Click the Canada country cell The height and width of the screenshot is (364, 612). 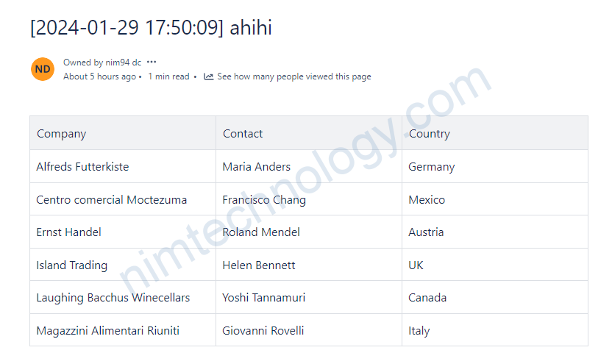point(427,298)
